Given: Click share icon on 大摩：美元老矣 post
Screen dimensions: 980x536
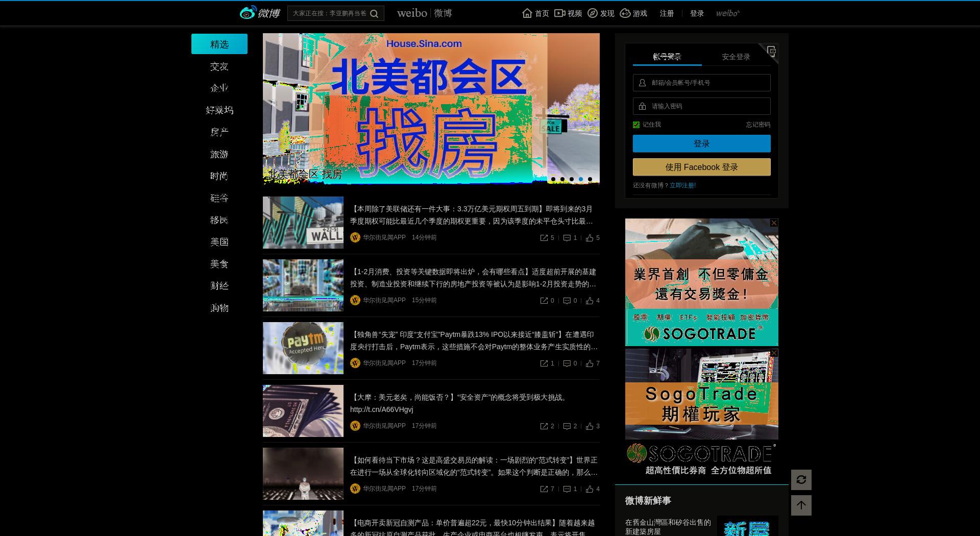Looking at the screenshot, I should [544, 426].
